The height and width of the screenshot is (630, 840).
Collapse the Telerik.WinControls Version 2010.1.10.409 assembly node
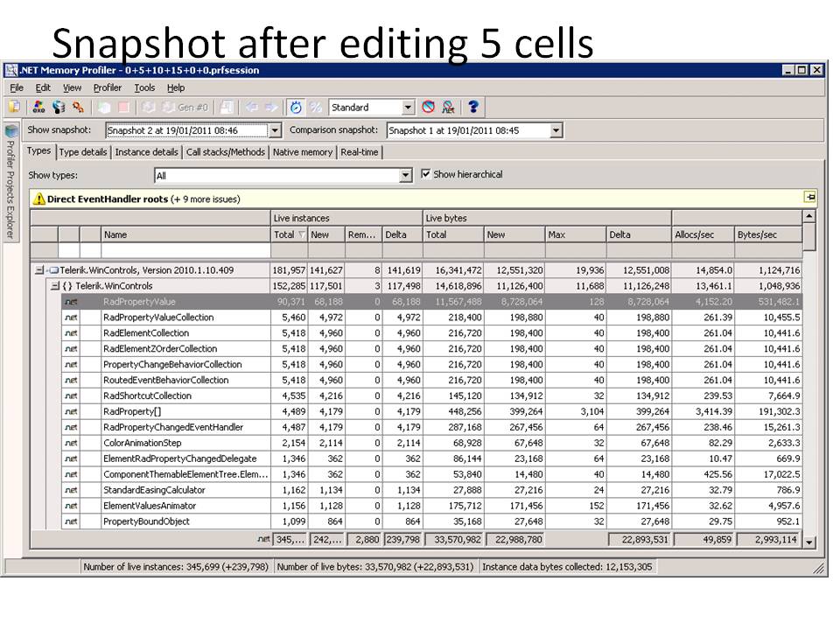coord(38,270)
